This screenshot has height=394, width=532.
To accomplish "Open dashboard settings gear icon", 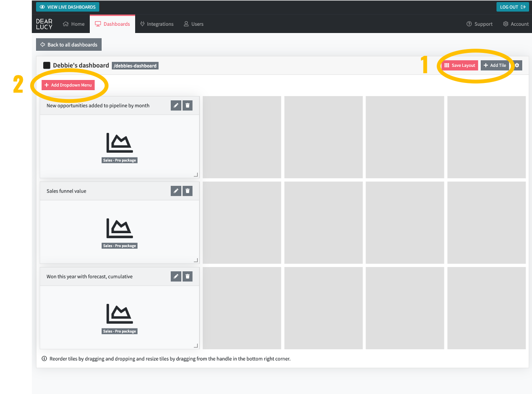I will (517, 65).
